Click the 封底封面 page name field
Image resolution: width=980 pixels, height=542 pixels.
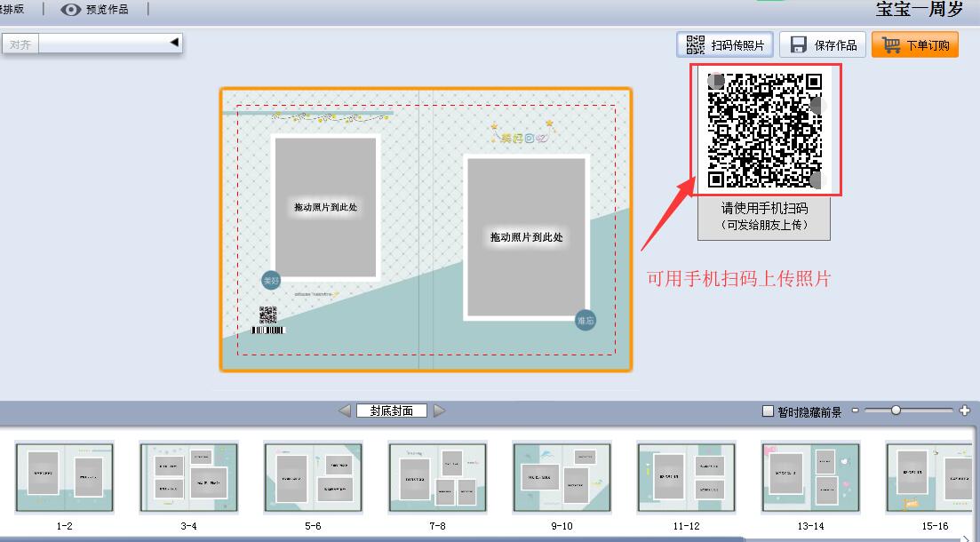click(x=392, y=410)
